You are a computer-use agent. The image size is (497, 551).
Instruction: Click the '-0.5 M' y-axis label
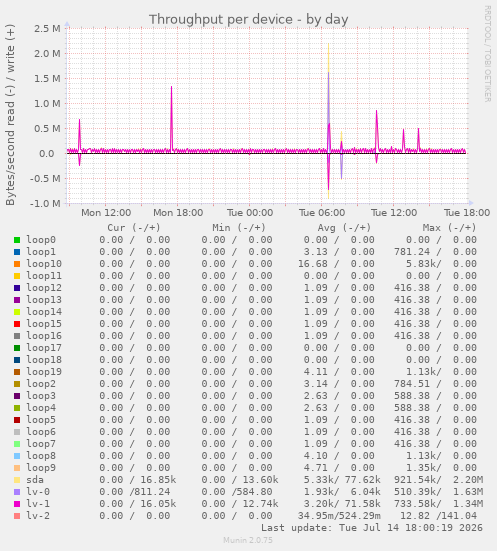coord(45,179)
